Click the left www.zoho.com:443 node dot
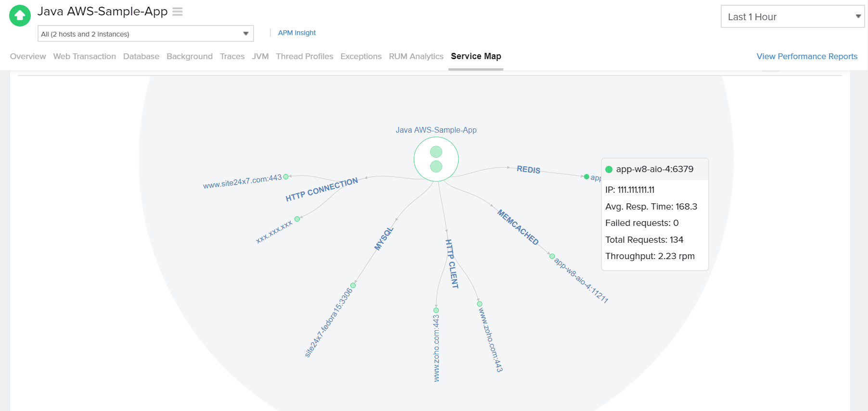 (436, 310)
